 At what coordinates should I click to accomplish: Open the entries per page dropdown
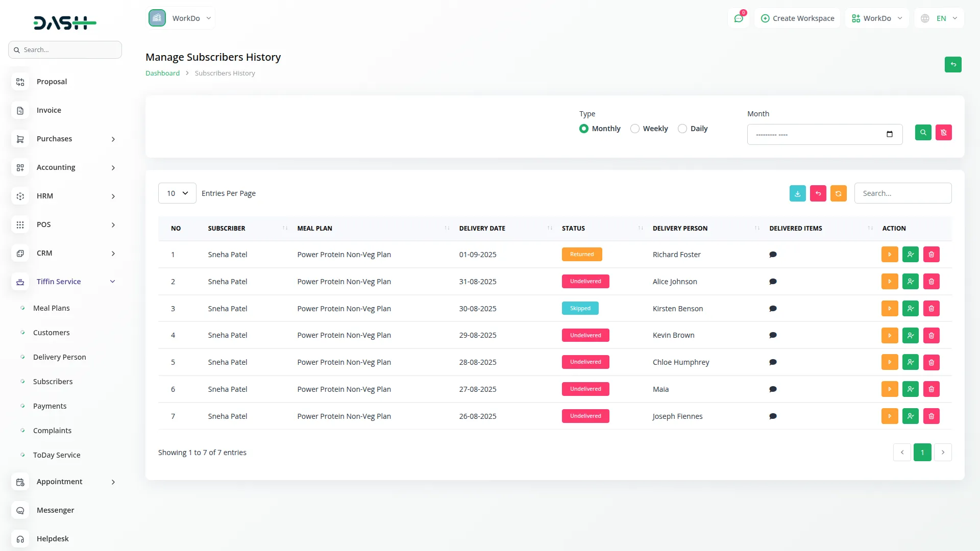click(177, 193)
